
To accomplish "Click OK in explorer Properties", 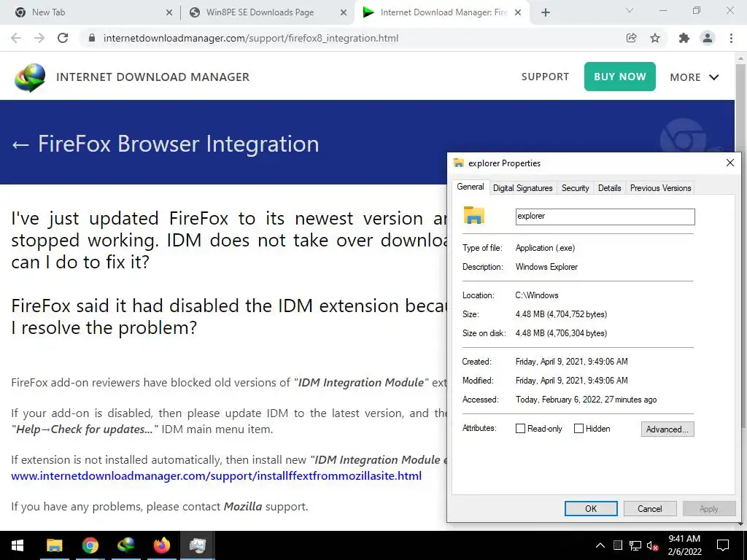I will [x=591, y=508].
